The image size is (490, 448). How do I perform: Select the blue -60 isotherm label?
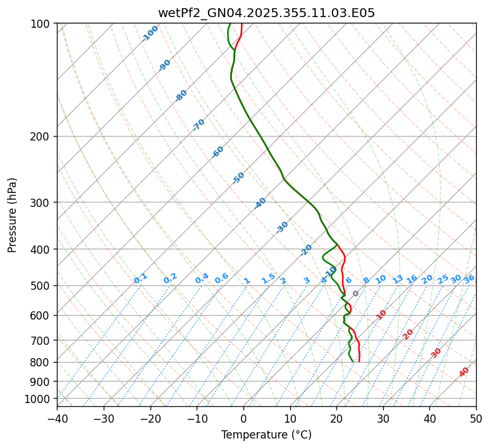pyautogui.click(x=218, y=152)
